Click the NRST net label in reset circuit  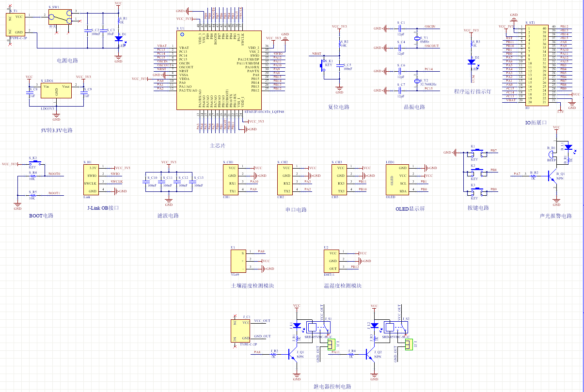pos(316,54)
